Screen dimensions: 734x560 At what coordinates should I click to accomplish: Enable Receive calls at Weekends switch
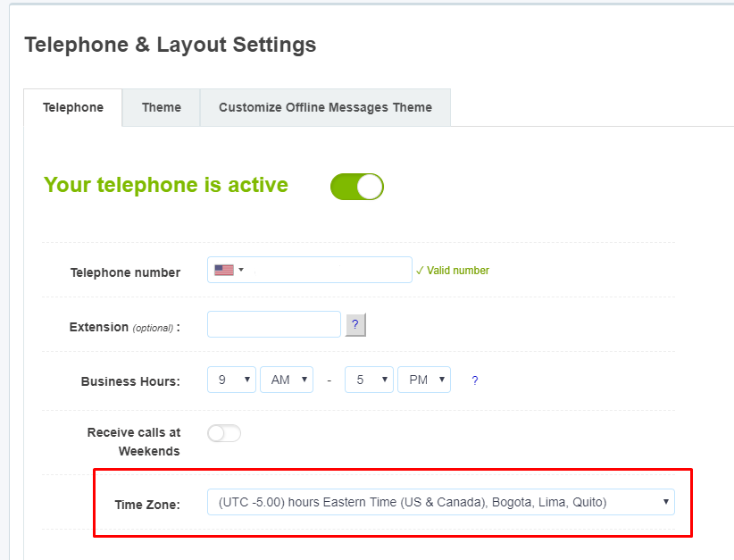(x=224, y=433)
